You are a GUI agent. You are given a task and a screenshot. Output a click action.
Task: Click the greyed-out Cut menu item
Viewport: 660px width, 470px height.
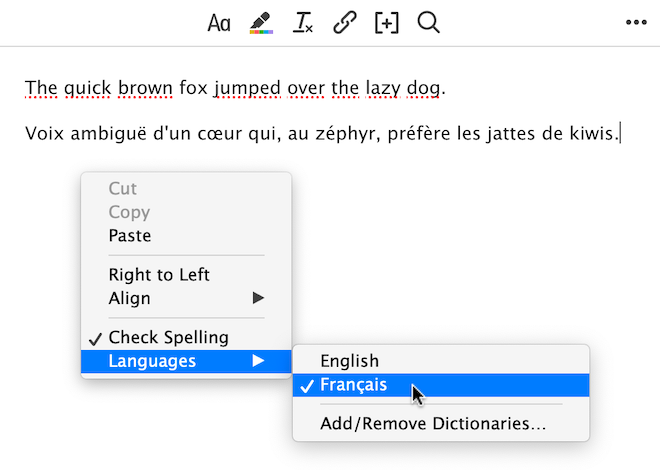click(123, 188)
